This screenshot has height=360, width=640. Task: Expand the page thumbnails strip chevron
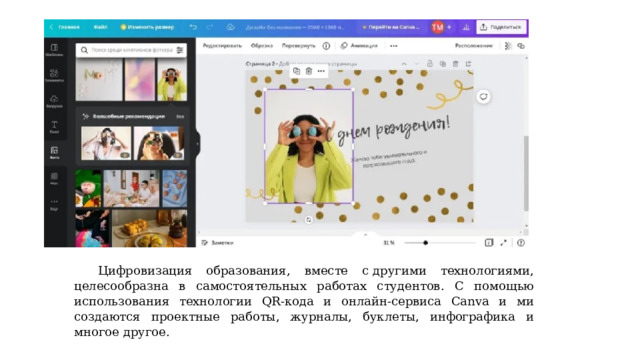point(365,235)
